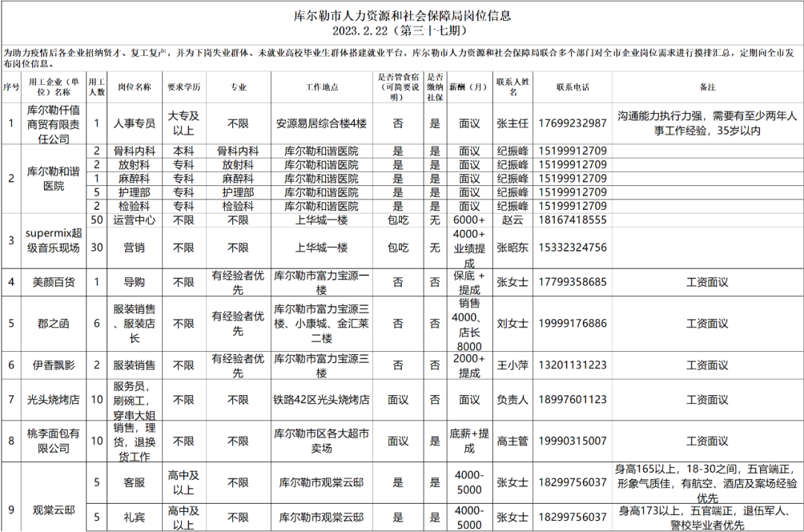Click the 营销 job cell
Screen dimensions: 804x532
coord(134,248)
